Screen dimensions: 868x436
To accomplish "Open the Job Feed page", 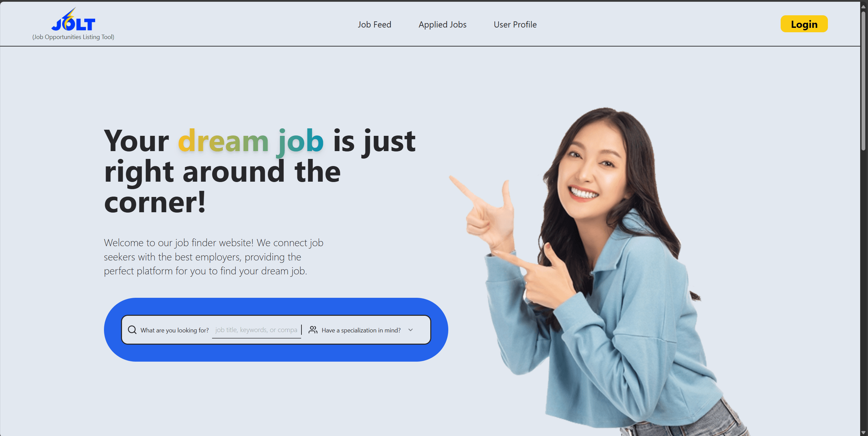I will (x=375, y=24).
